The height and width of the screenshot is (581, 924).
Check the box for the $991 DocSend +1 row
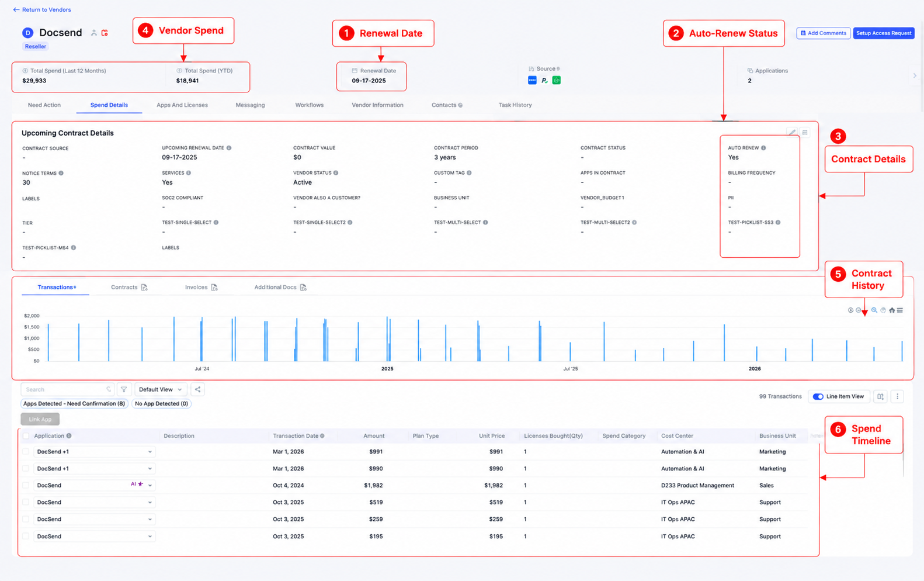[x=26, y=452]
